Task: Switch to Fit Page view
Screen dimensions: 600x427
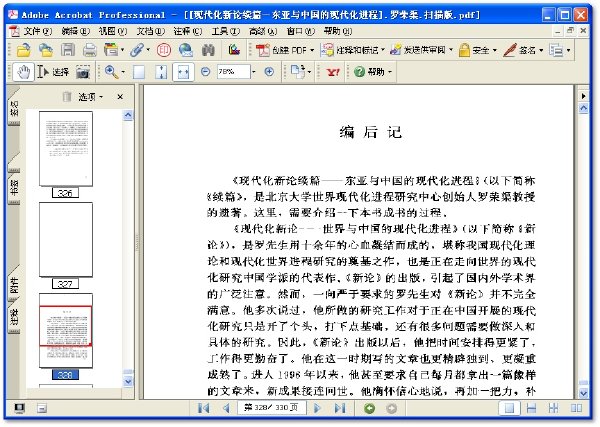Action: [x=161, y=72]
